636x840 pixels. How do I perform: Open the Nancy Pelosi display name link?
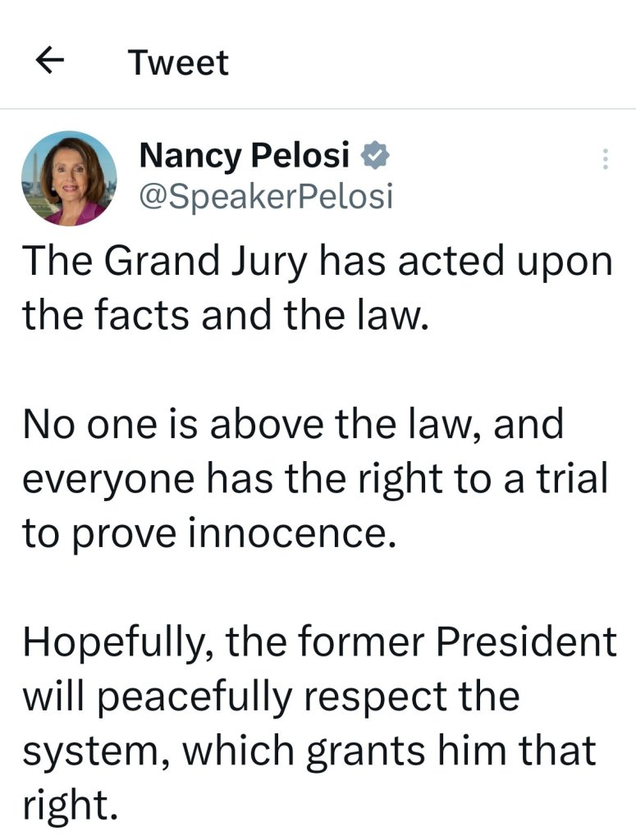click(x=245, y=154)
